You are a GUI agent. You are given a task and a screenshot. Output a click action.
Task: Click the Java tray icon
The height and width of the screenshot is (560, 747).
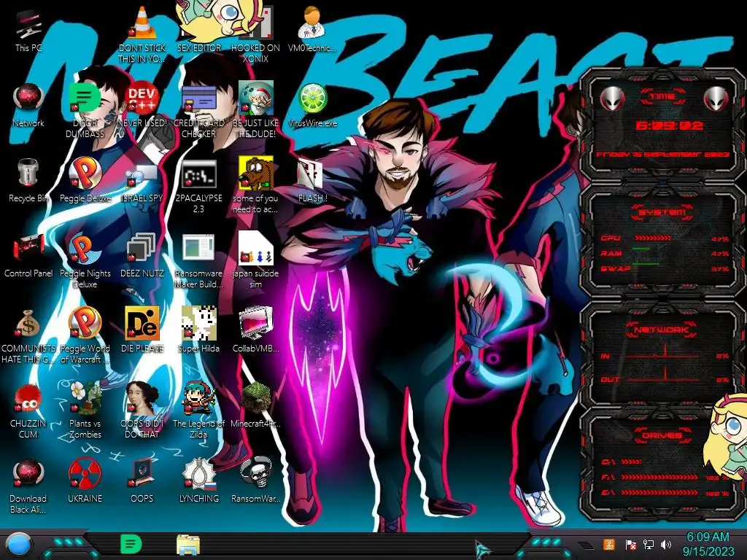(x=609, y=544)
